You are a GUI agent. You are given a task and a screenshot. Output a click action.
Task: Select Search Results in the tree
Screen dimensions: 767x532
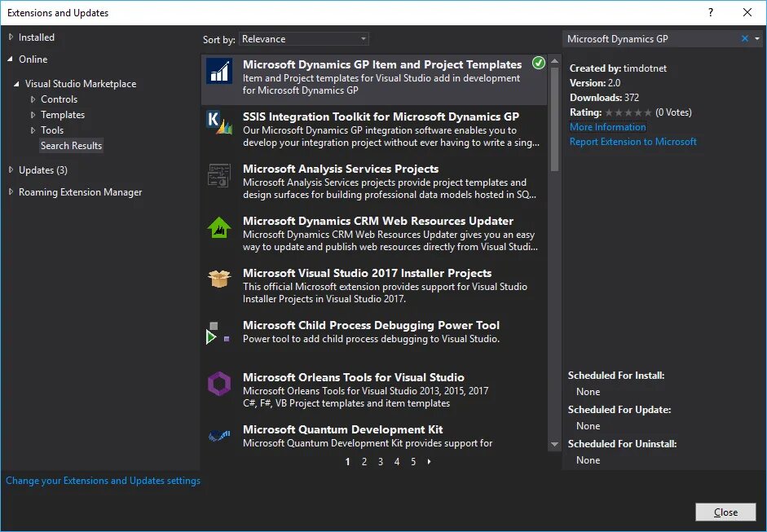click(x=72, y=146)
